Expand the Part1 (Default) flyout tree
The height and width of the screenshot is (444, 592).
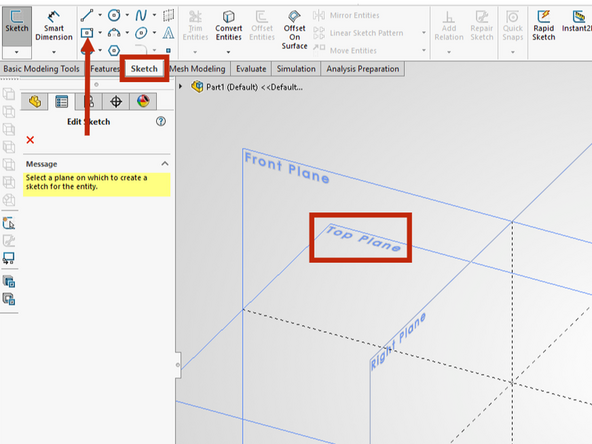coord(181,87)
